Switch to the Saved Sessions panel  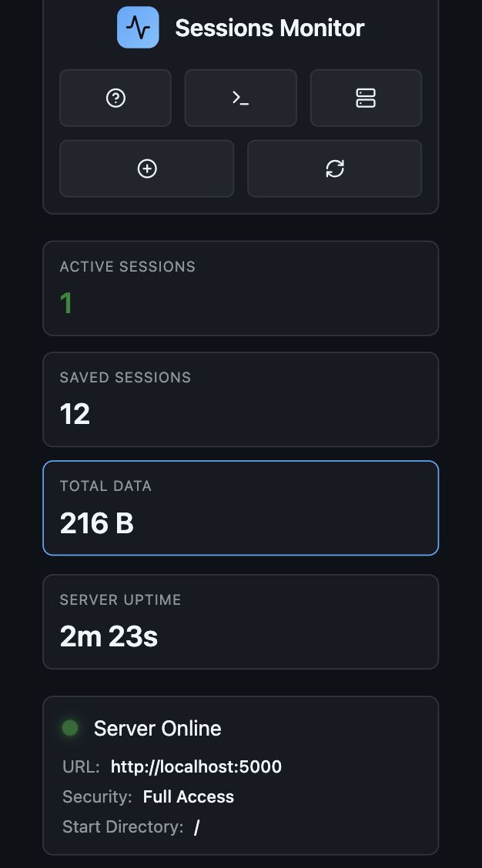(x=240, y=399)
